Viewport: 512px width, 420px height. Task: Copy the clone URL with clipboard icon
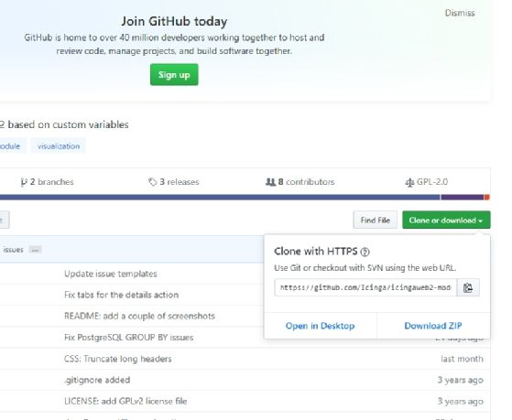coord(468,287)
